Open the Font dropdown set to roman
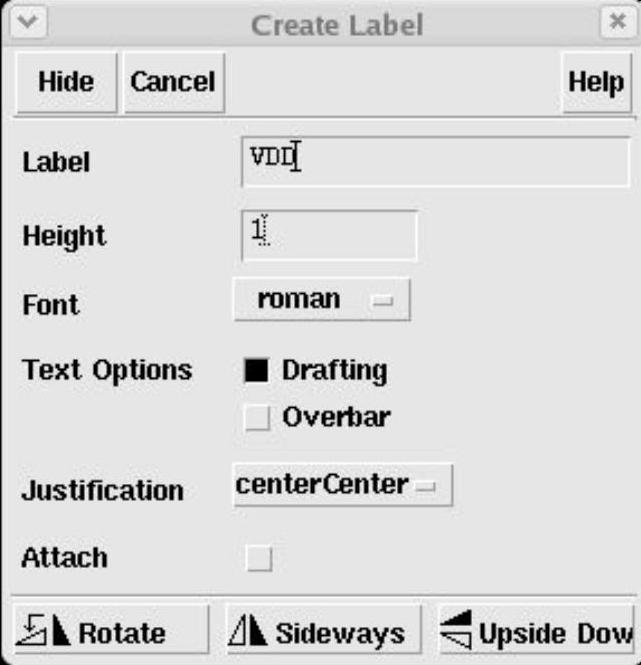 click(321, 299)
